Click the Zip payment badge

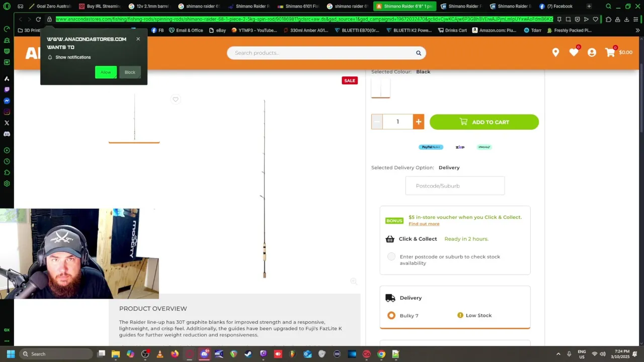coord(460,147)
